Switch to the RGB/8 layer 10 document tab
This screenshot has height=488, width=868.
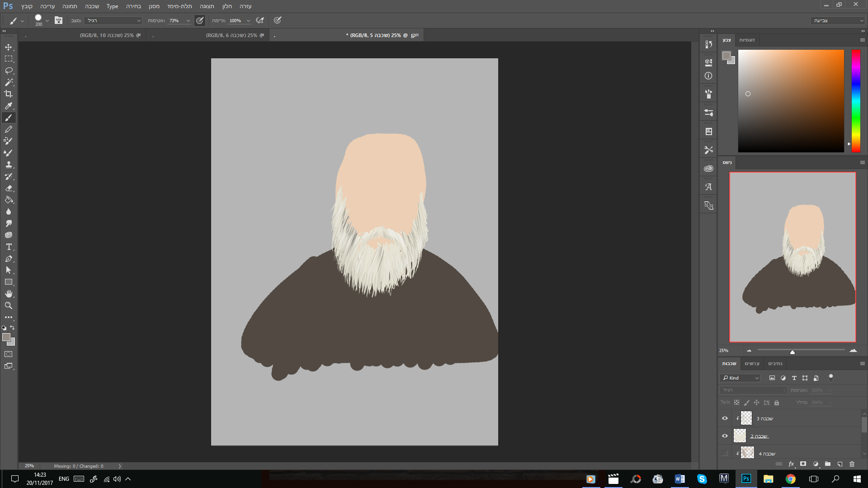click(107, 35)
